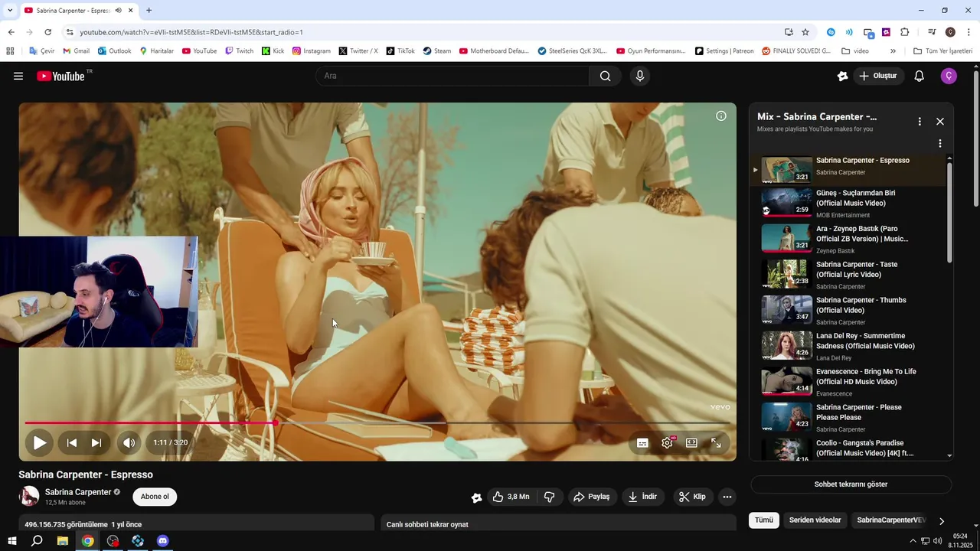Play the paused video
The image size is (980, 551).
[x=39, y=442]
